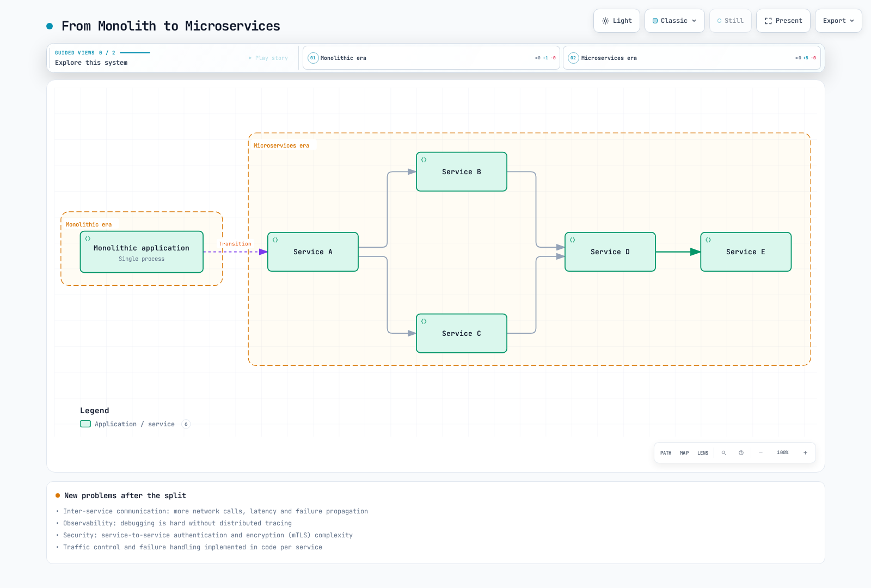
Task: Click the legend count badge 6
Action: [186, 424]
